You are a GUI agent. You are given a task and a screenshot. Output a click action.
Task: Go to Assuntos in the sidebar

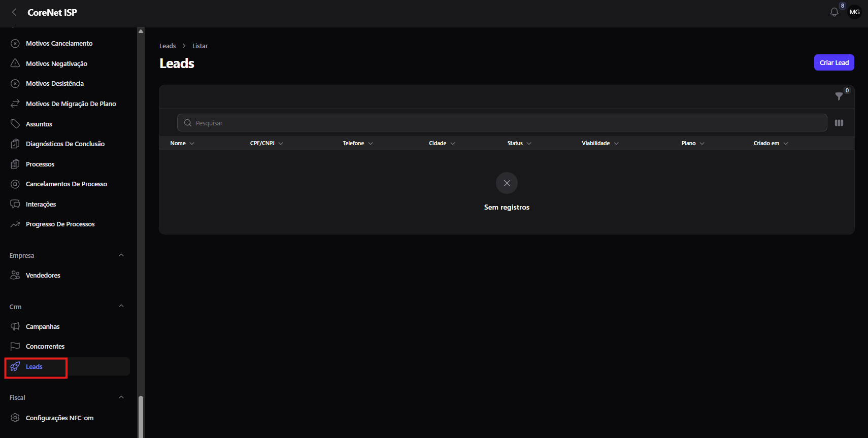point(39,124)
